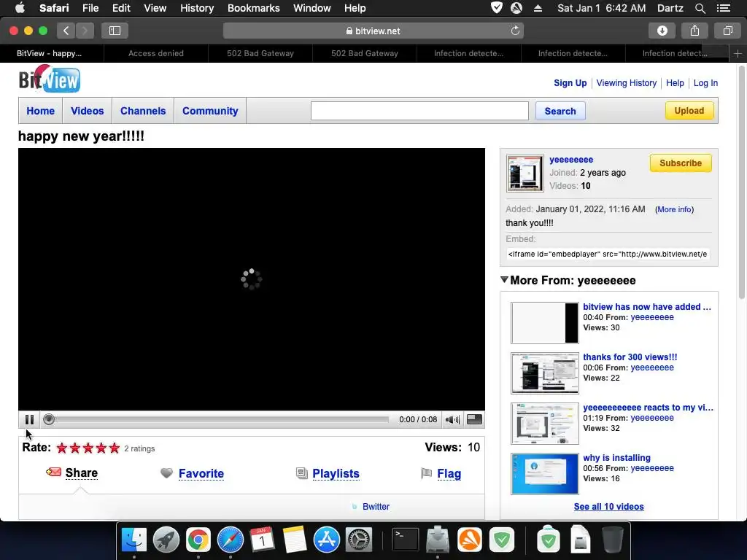Viewport: 747px width, 560px height.
Task: Click the bitview.net address bar
Action: click(373, 31)
